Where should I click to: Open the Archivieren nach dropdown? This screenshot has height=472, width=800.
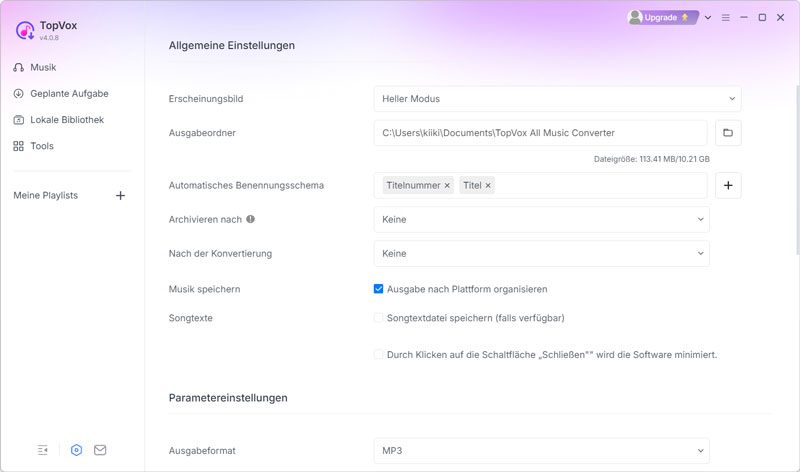click(x=541, y=219)
